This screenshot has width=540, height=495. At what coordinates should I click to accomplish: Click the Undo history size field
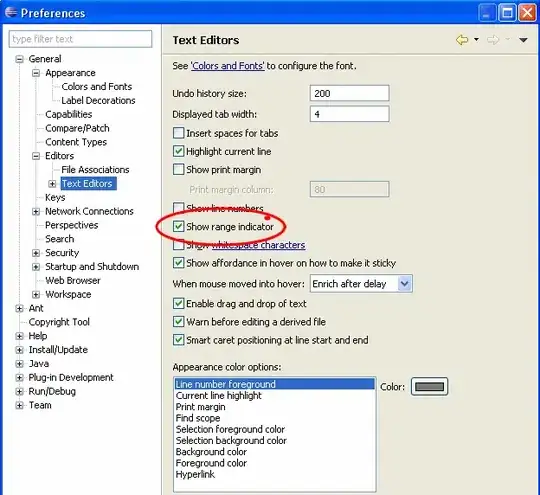[350, 93]
